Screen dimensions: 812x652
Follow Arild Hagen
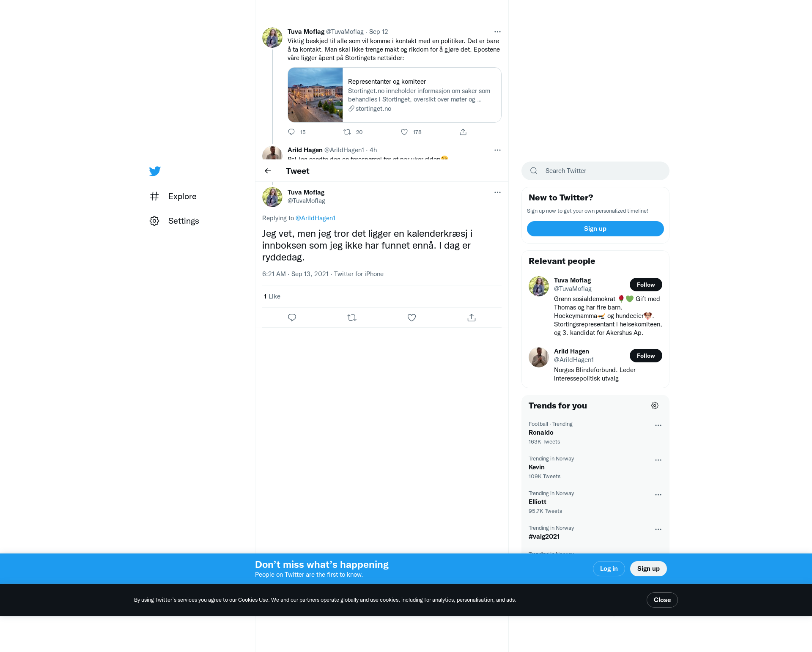point(646,356)
